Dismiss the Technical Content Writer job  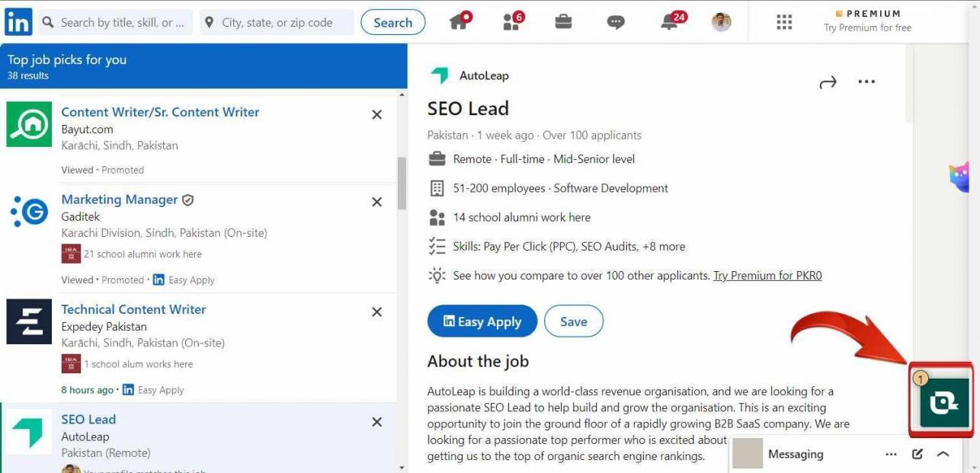(376, 312)
